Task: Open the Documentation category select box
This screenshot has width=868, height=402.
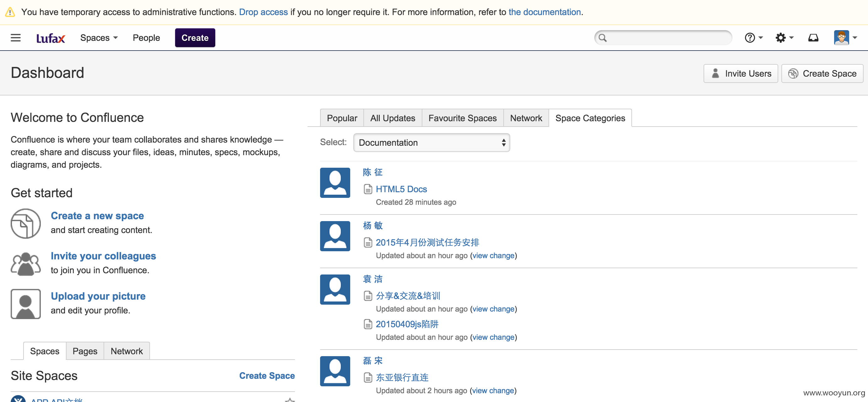Action: click(431, 143)
